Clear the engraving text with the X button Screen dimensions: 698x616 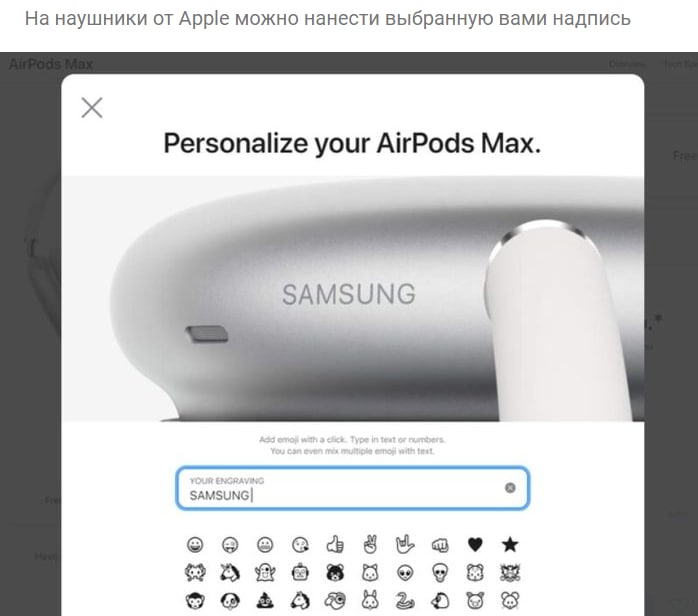[510, 488]
